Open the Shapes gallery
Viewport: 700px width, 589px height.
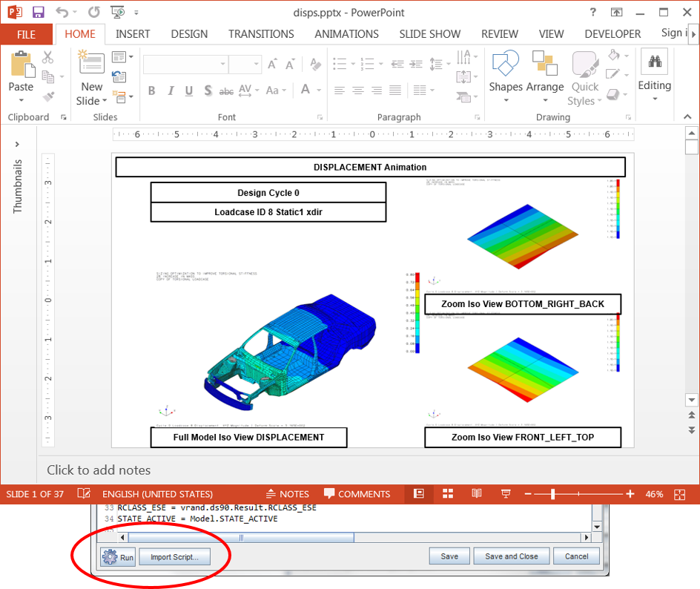pyautogui.click(x=506, y=72)
